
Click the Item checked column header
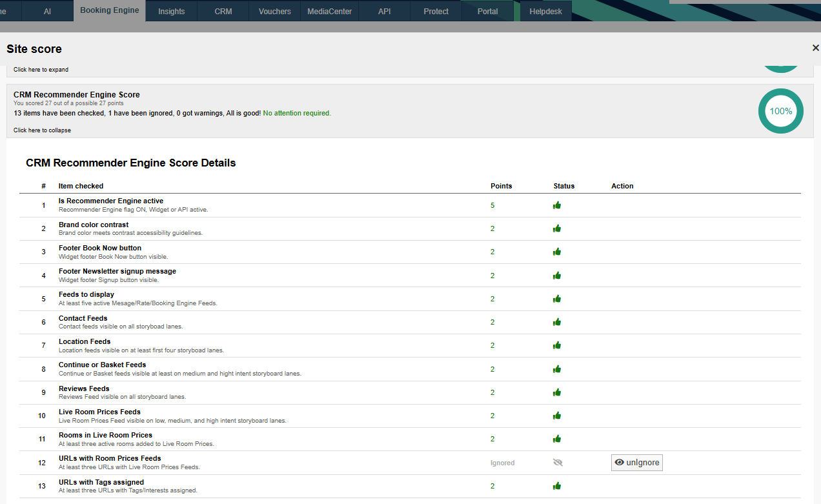[x=81, y=186]
